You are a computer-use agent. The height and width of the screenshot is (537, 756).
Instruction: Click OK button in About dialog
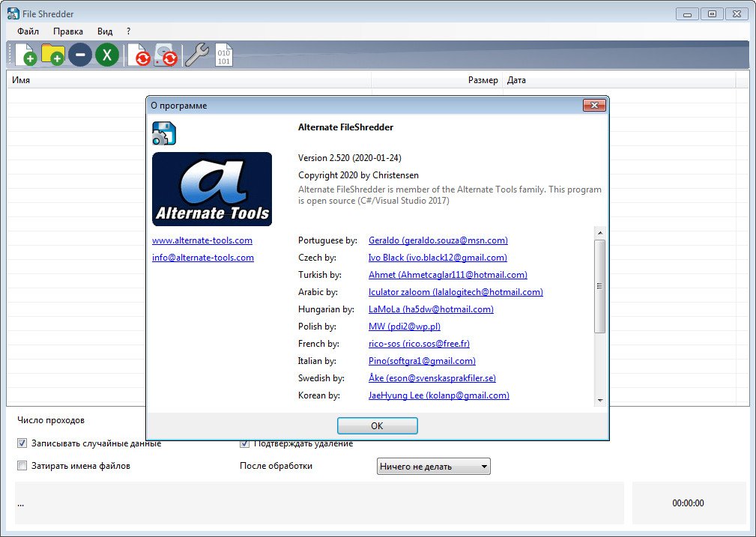377,425
